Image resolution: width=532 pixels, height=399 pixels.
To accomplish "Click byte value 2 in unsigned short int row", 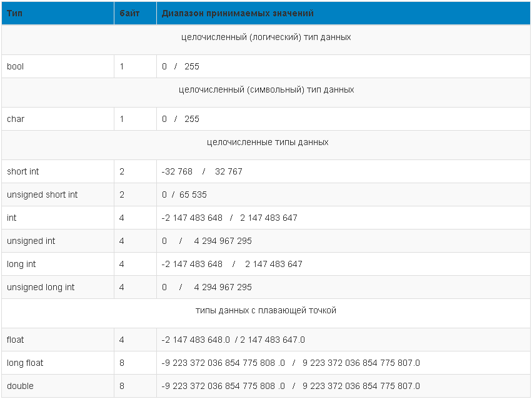I will (x=122, y=194).
